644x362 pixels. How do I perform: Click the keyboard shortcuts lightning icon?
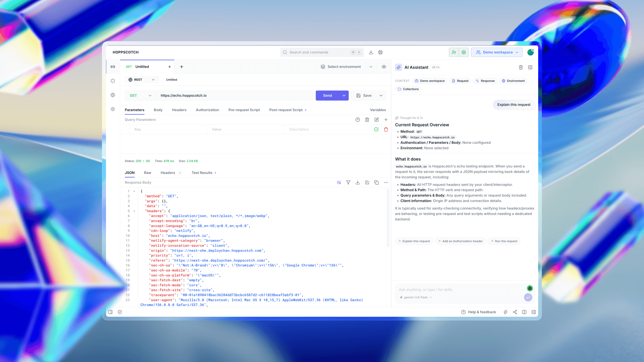[505, 312]
